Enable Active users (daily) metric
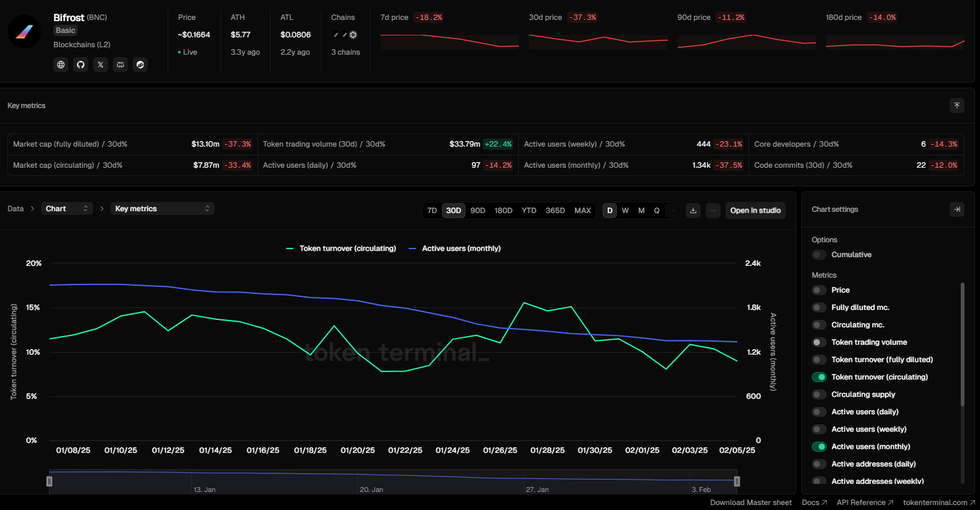Viewport: 980px width, 510px height. pos(819,412)
